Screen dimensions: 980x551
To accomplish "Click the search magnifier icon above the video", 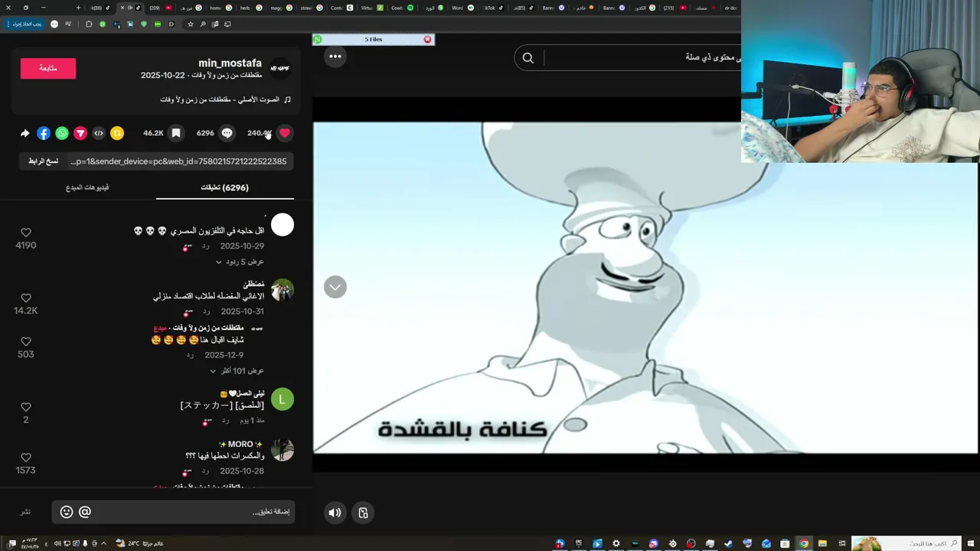I will pyautogui.click(x=528, y=57).
